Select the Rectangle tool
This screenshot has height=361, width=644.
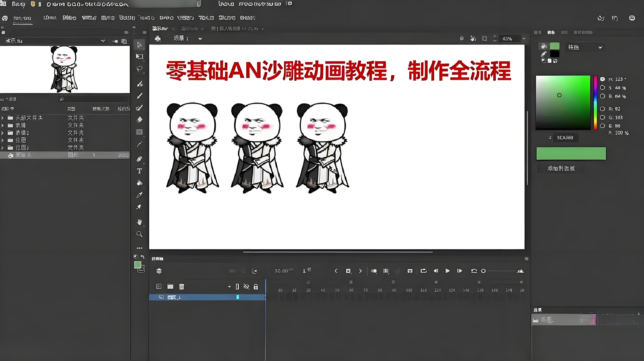(140, 132)
